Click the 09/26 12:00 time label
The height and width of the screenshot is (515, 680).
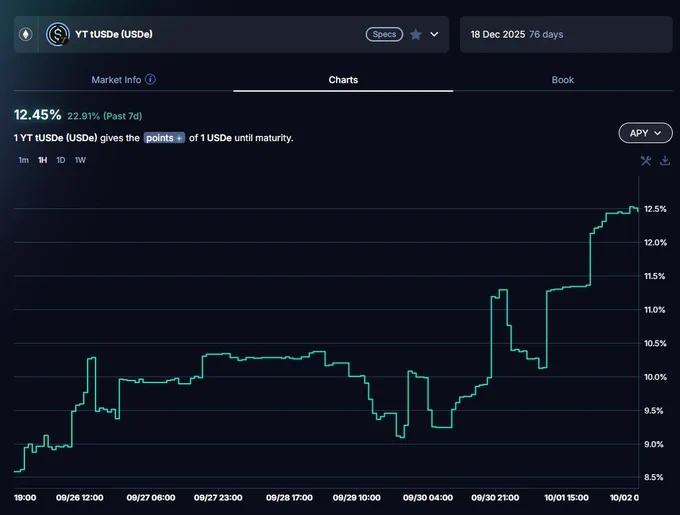80,498
